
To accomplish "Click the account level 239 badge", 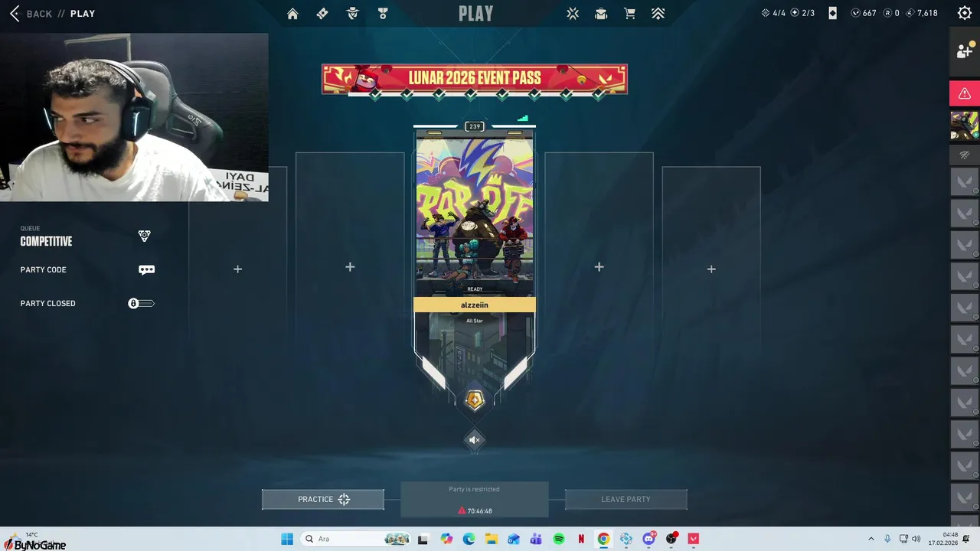I will (x=475, y=126).
